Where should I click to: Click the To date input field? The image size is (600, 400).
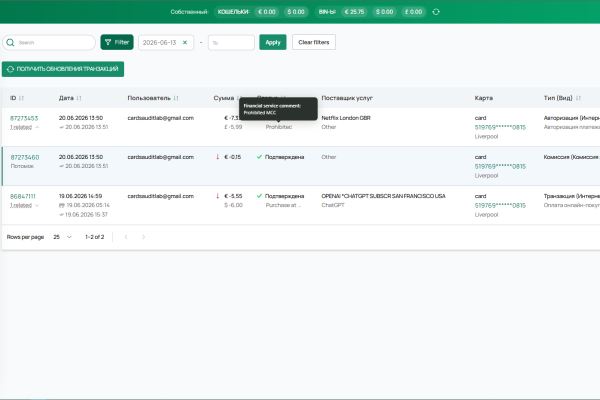click(231, 42)
